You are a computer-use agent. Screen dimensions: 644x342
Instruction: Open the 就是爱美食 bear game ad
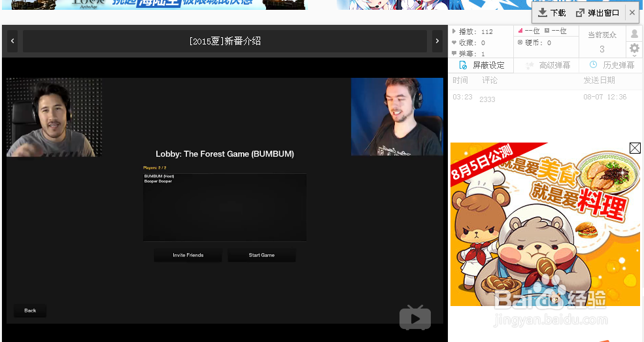(545, 224)
